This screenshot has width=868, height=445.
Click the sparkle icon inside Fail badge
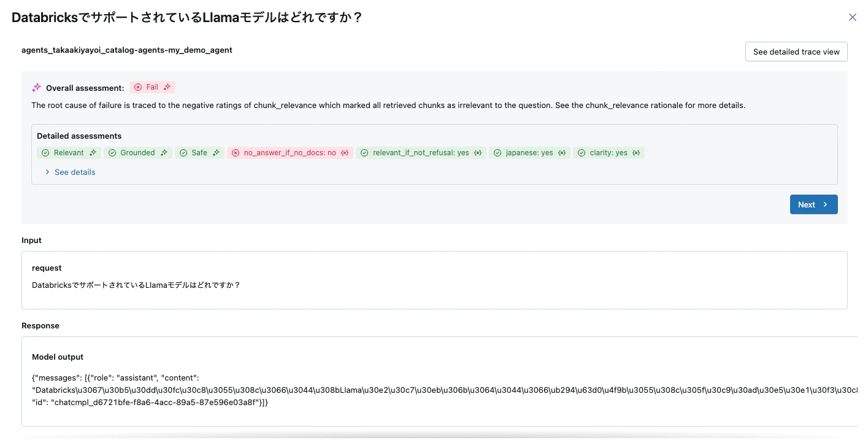pos(167,87)
